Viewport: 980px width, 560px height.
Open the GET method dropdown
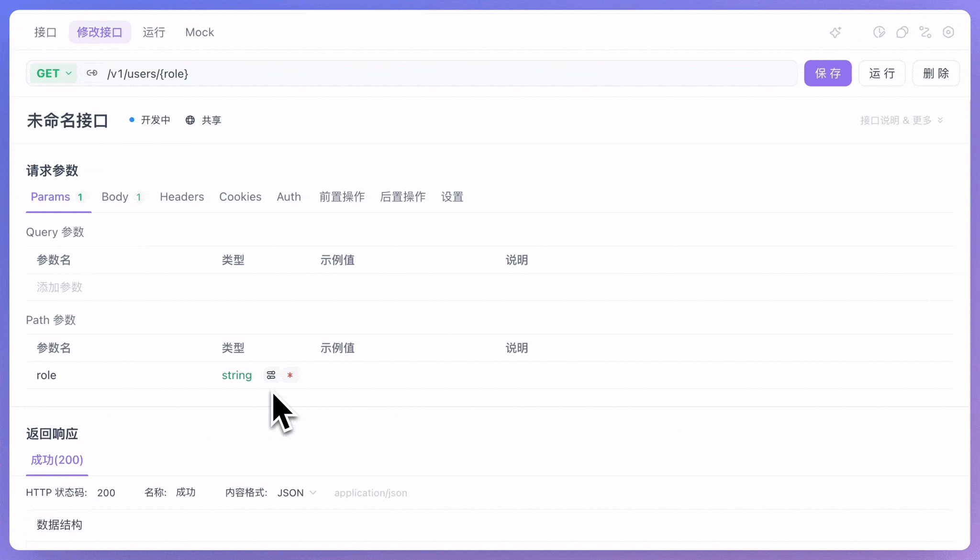pos(54,73)
